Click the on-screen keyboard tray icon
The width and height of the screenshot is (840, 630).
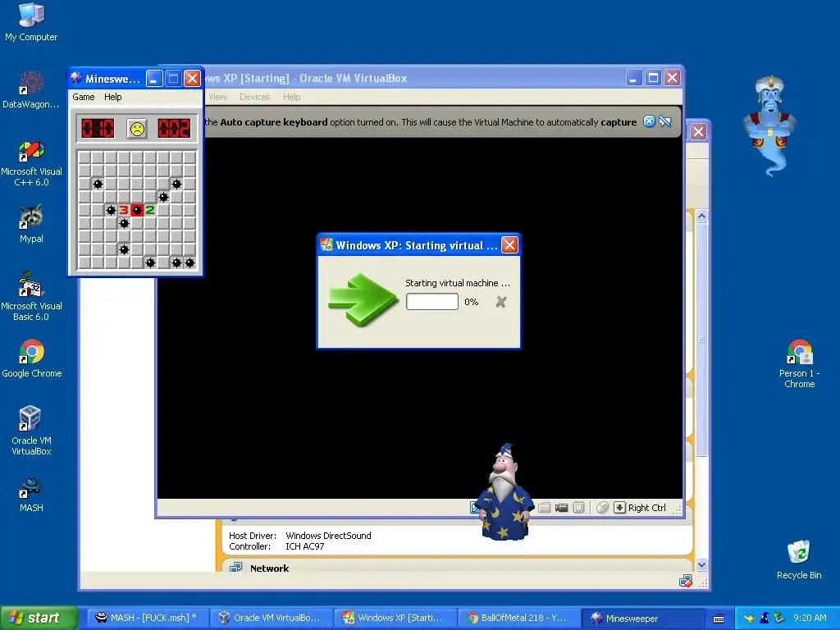pyautogui.click(x=719, y=619)
